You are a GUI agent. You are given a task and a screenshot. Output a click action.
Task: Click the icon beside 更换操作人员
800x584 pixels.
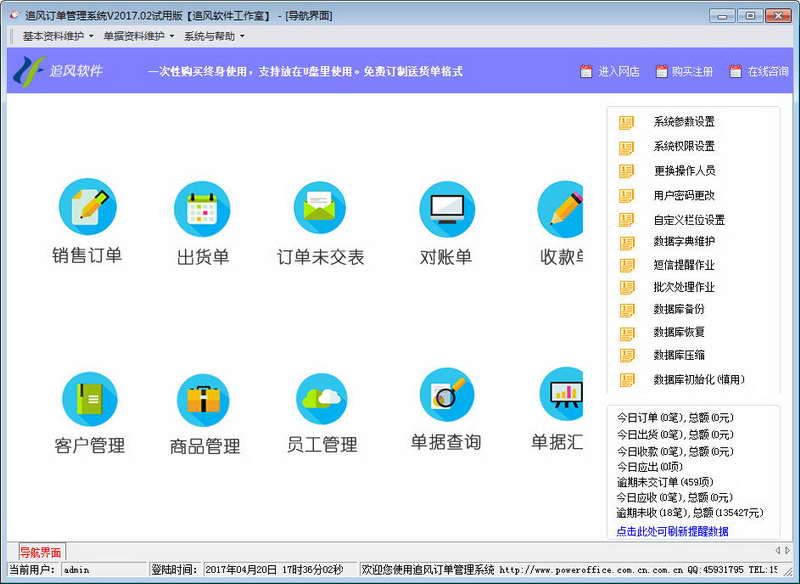click(626, 171)
